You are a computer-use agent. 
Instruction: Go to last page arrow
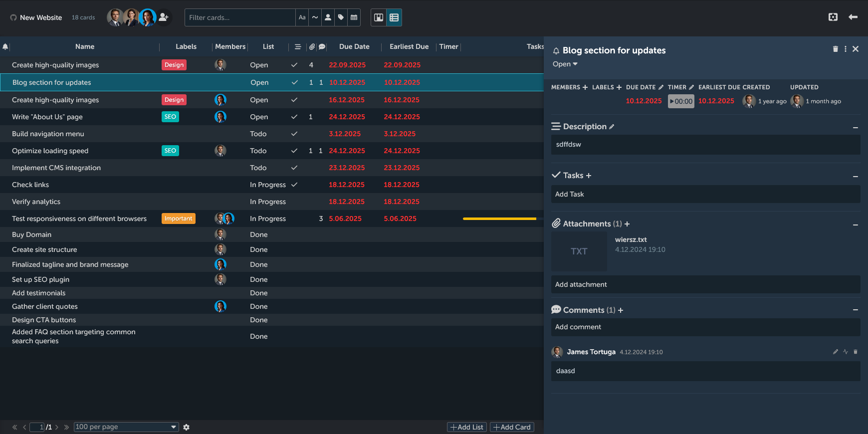coord(66,427)
